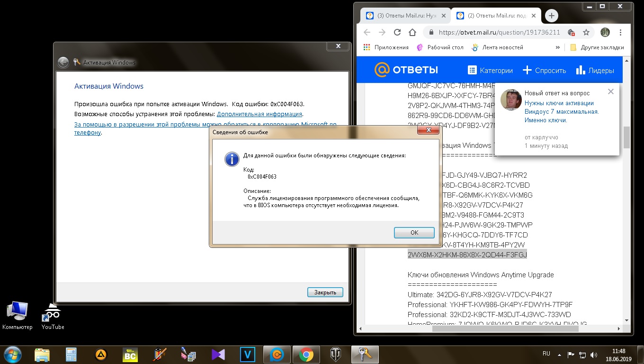Open AIMP player from the taskbar
Image resolution: width=644 pixels, height=364 pixels.
101,355
